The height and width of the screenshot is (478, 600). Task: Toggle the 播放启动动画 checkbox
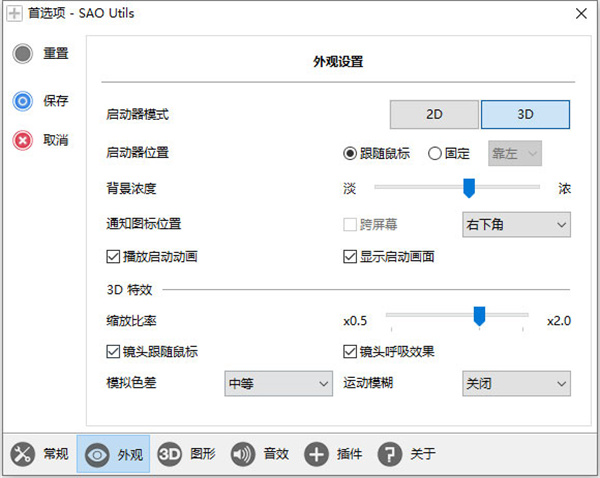point(113,257)
